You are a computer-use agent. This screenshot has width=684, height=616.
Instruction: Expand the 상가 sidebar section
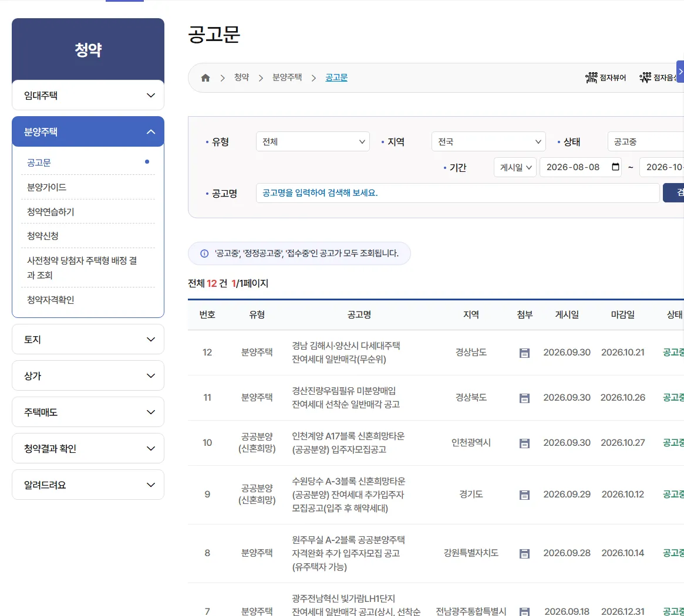[88, 376]
